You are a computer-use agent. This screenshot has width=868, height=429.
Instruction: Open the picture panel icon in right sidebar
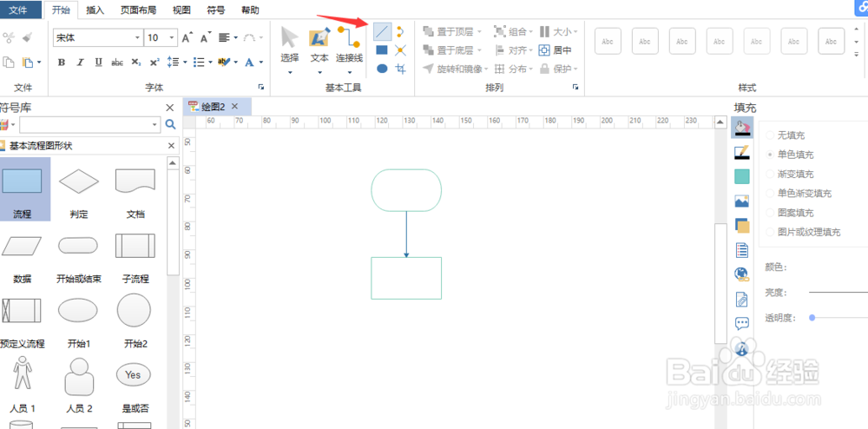pos(742,201)
